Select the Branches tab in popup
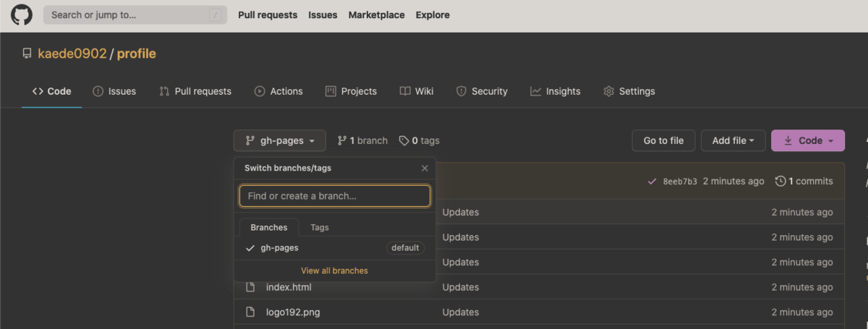The image size is (868, 329). tap(269, 227)
